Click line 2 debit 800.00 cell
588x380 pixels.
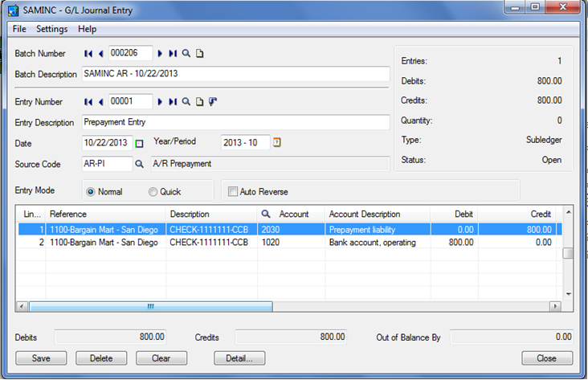click(454, 243)
